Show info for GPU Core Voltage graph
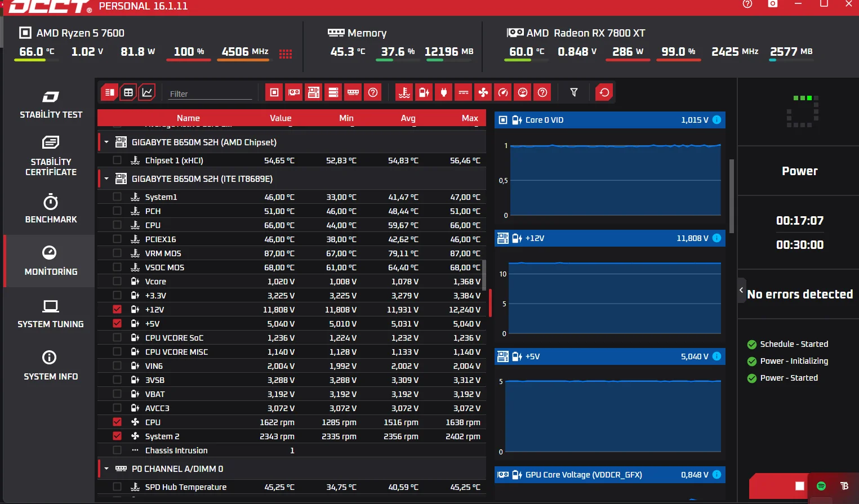 point(717,475)
